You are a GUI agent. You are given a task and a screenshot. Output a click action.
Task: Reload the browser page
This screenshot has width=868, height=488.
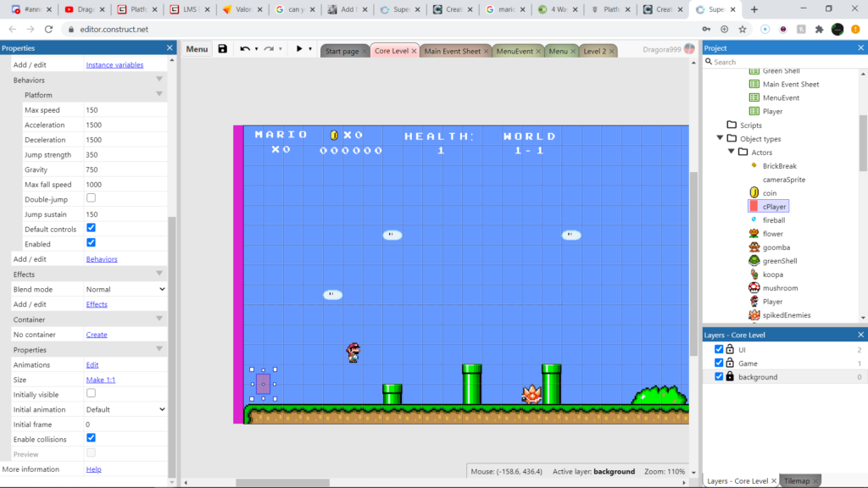click(48, 30)
